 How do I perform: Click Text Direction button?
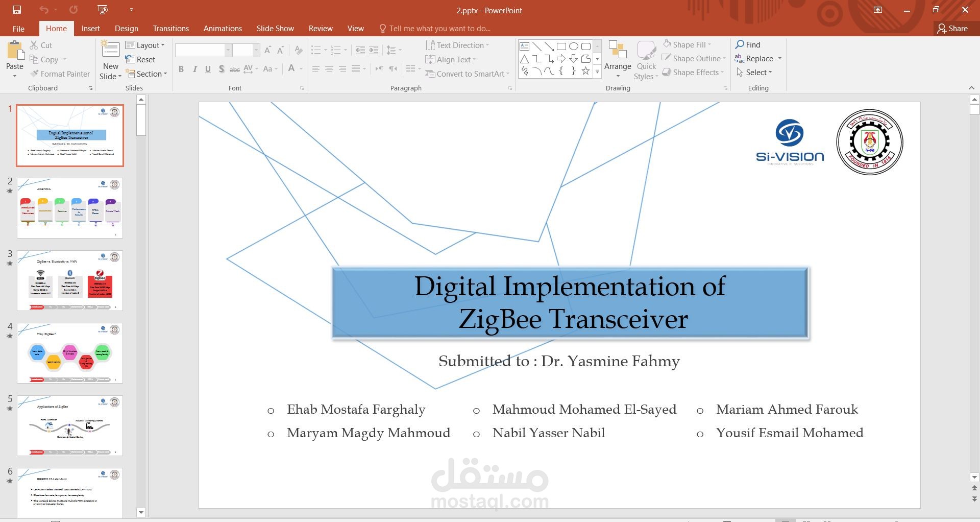tap(457, 45)
